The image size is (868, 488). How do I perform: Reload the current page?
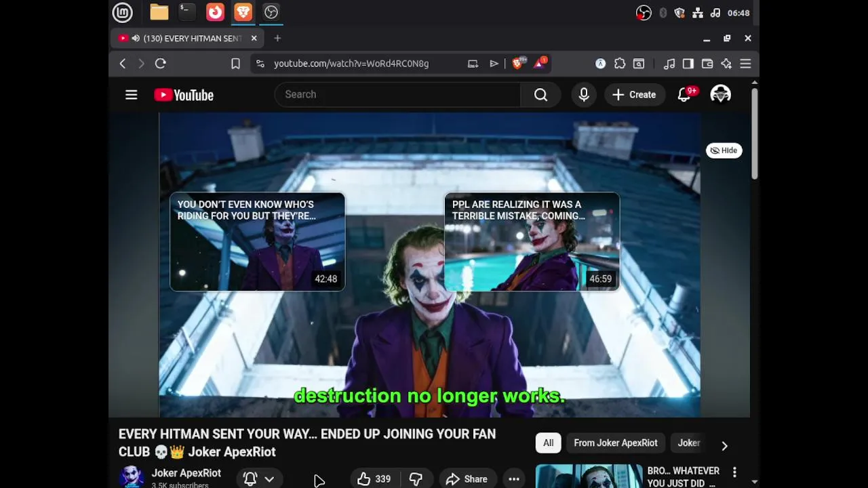pos(161,64)
